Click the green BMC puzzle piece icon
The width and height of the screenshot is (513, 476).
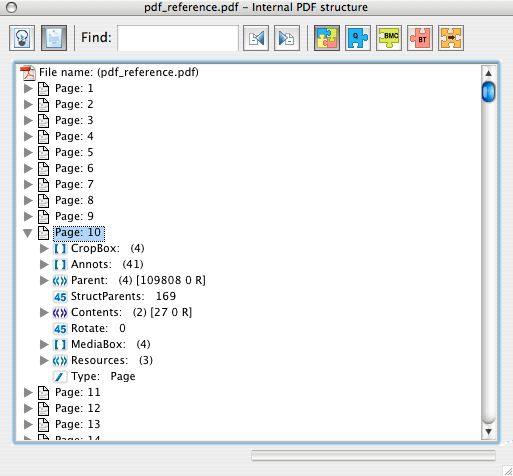pyautogui.click(x=389, y=38)
